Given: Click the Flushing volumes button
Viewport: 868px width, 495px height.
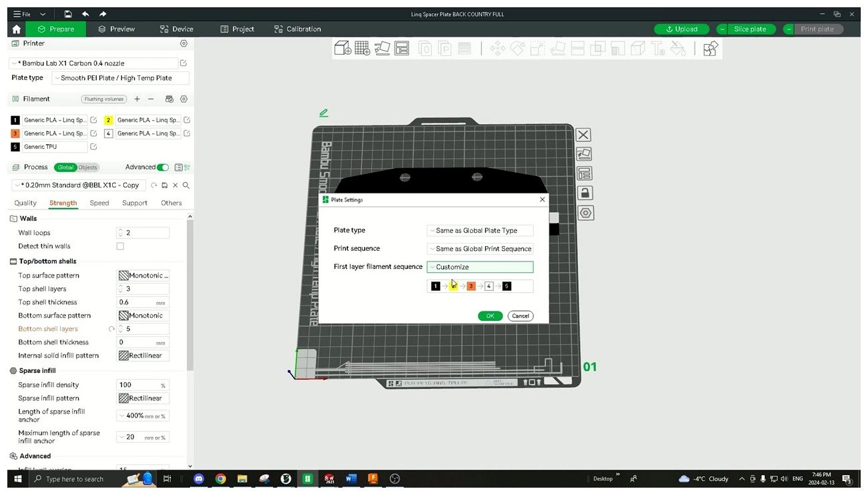Looking at the screenshot, I should click(104, 99).
